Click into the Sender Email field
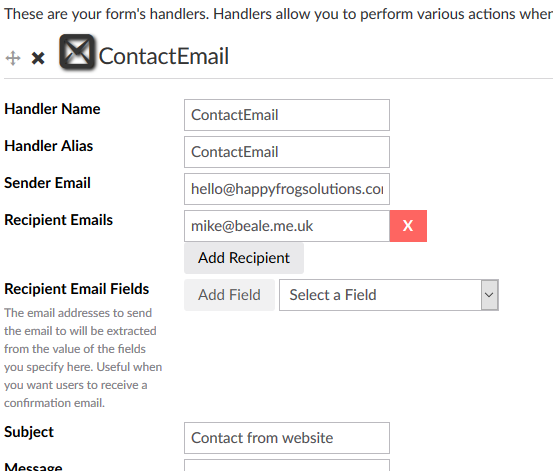The image size is (553, 471). (x=287, y=189)
